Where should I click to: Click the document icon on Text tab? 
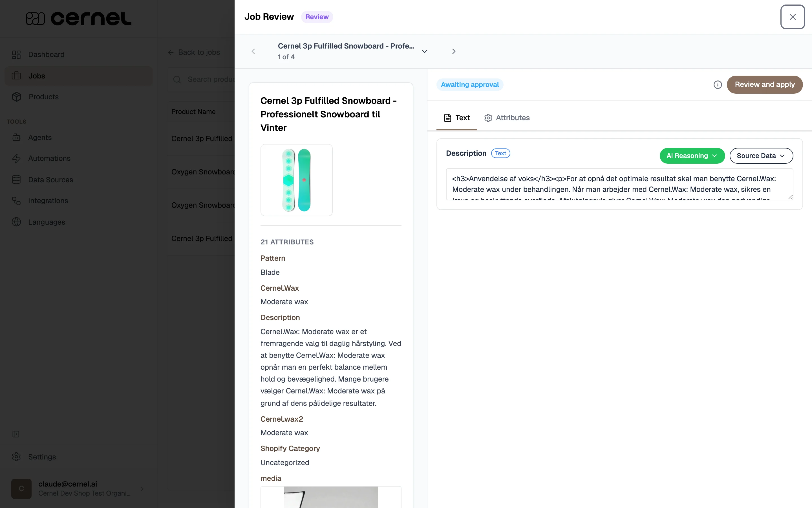tap(448, 118)
